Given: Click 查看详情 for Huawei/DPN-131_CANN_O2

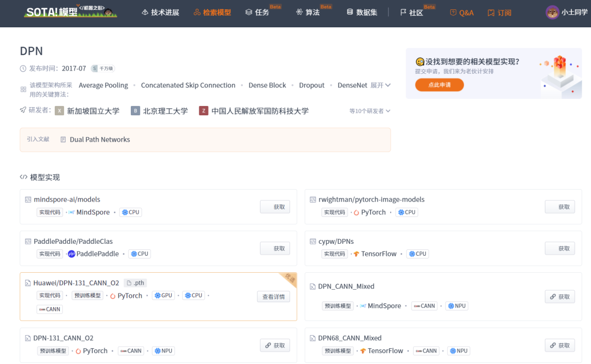Looking at the screenshot, I should point(274,297).
